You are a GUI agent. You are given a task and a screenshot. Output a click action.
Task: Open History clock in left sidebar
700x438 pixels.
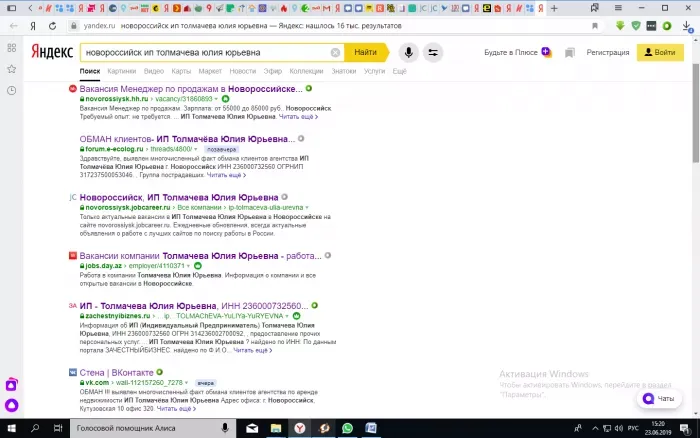tap(12, 91)
